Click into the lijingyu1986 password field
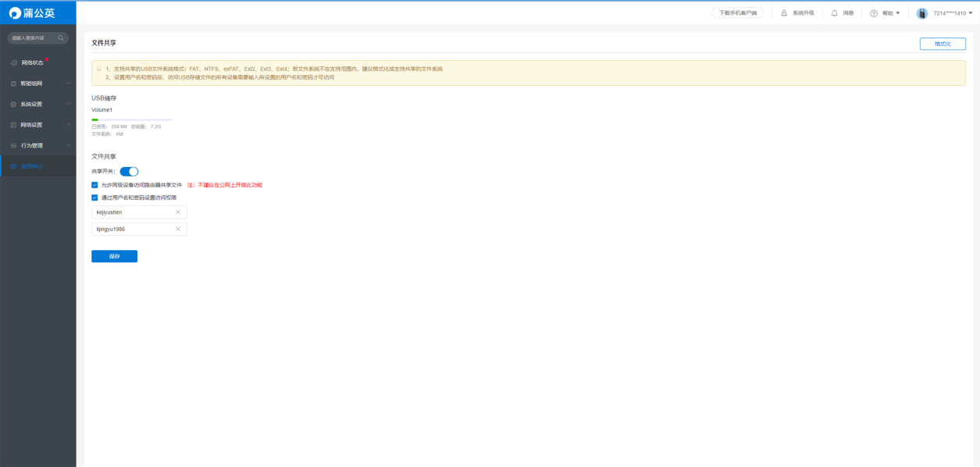Screen dimensions: 980x467 [x=139, y=229]
